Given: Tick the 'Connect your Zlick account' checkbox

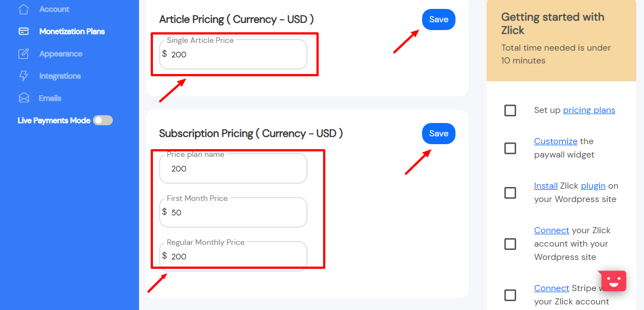Looking at the screenshot, I should (x=510, y=244).
